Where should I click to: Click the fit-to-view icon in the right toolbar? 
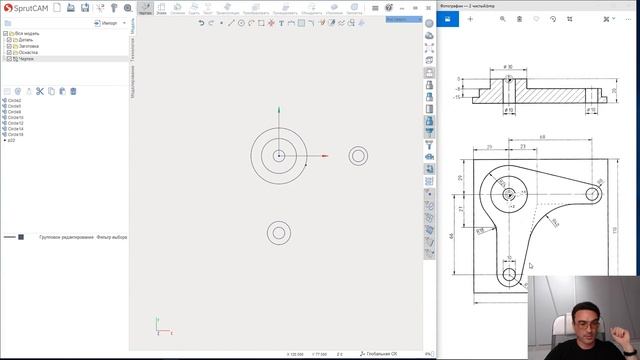coord(429,48)
